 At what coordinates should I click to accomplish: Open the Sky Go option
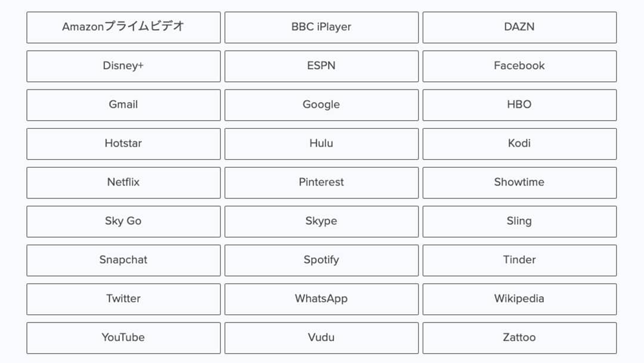[123, 221]
